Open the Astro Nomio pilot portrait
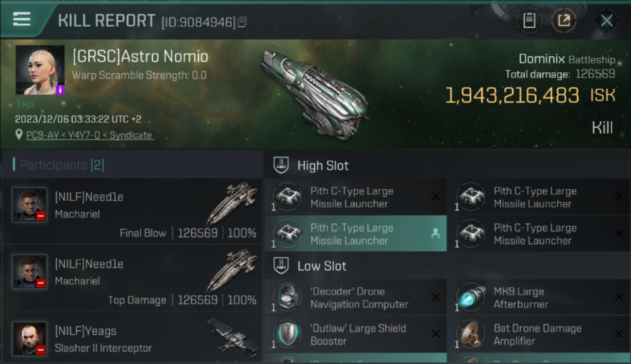Viewport: 631px width, 364px height. click(x=40, y=70)
